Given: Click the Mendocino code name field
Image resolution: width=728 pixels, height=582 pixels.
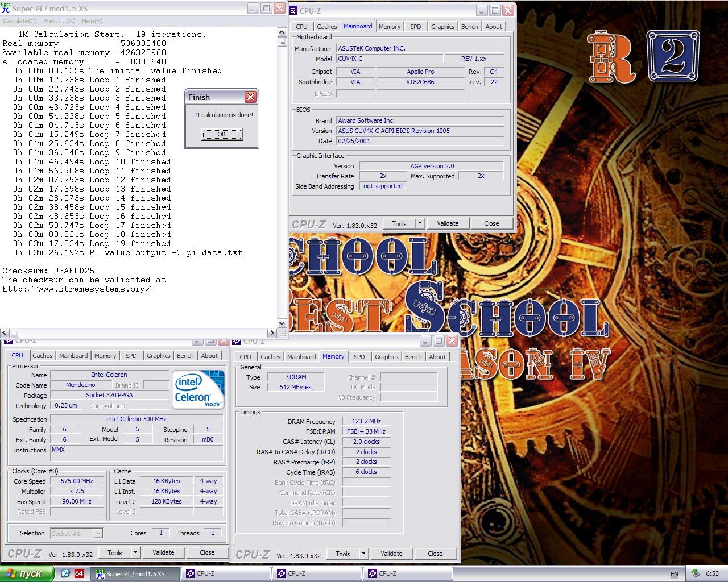Looking at the screenshot, I should (x=81, y=385).
